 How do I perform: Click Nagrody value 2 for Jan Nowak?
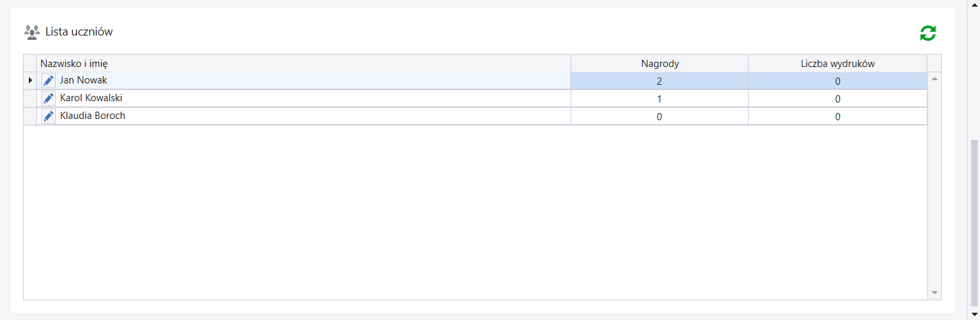point(659,81)
